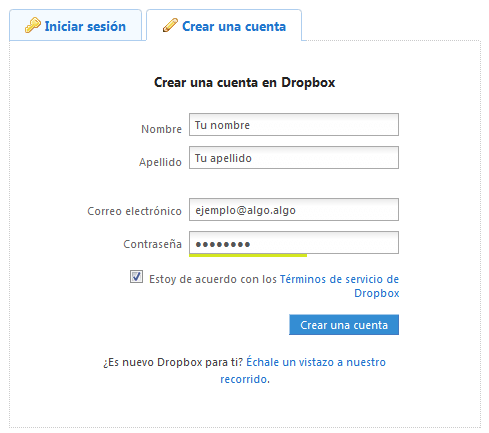This screenshot has width=489, height=433.
Task: Click the Apellido field label
Action: point(160,162)
